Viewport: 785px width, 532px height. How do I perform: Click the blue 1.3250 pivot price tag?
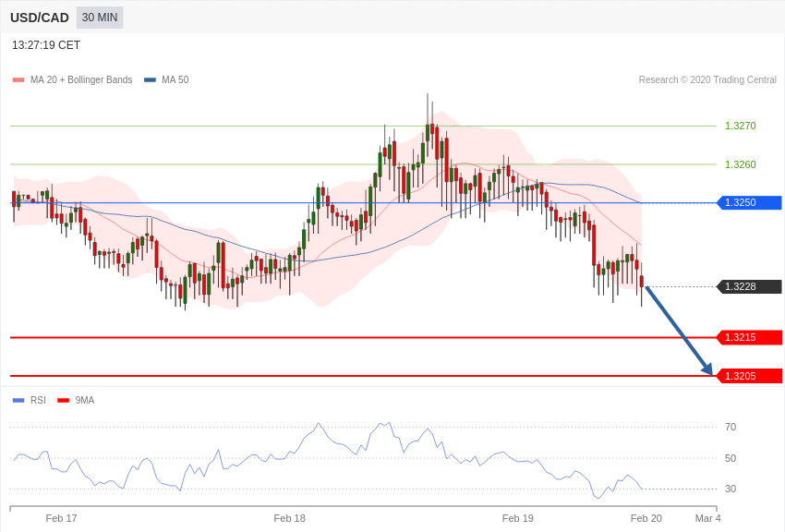coord(750,202)
